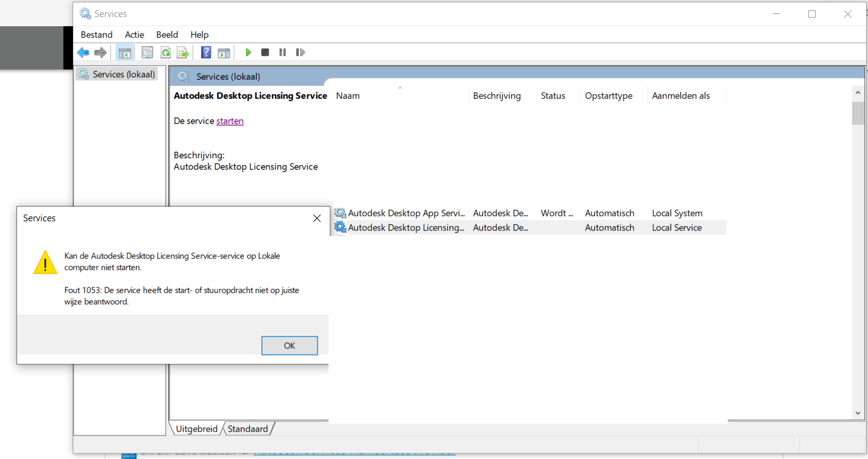Select the Autodesk Desktop App Service row

click(530, 213)
